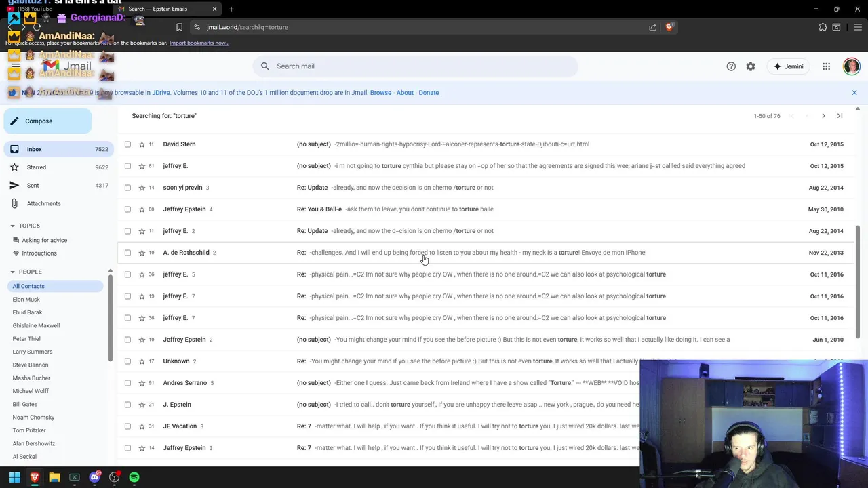Image resolution: width=868 pixels, height=488 pixels.
Task: Open Brave shields icon
Action: 669,27
